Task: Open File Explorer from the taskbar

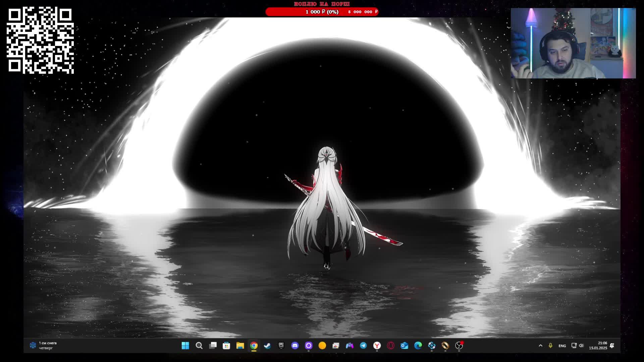Action: (x=240, y=346)
